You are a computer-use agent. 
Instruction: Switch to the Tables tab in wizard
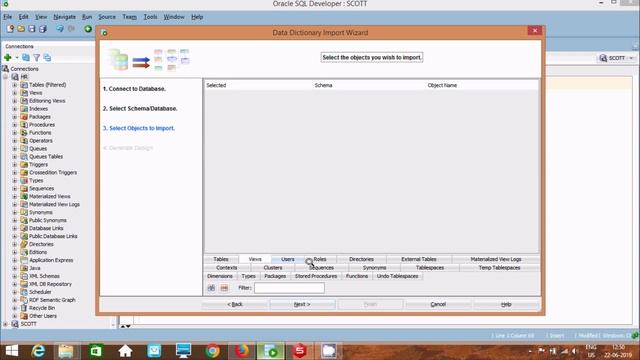(221, 259)
